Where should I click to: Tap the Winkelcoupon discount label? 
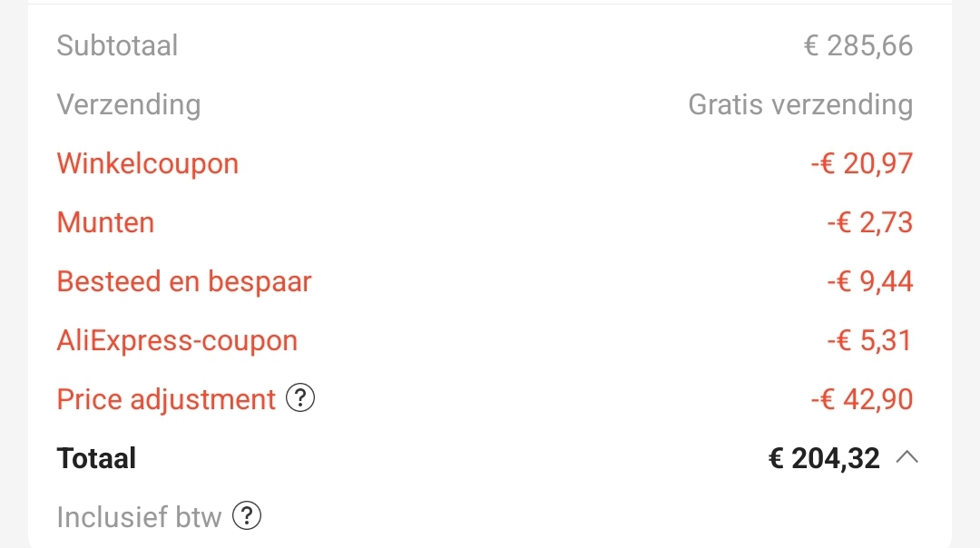(x=148, y=163)
